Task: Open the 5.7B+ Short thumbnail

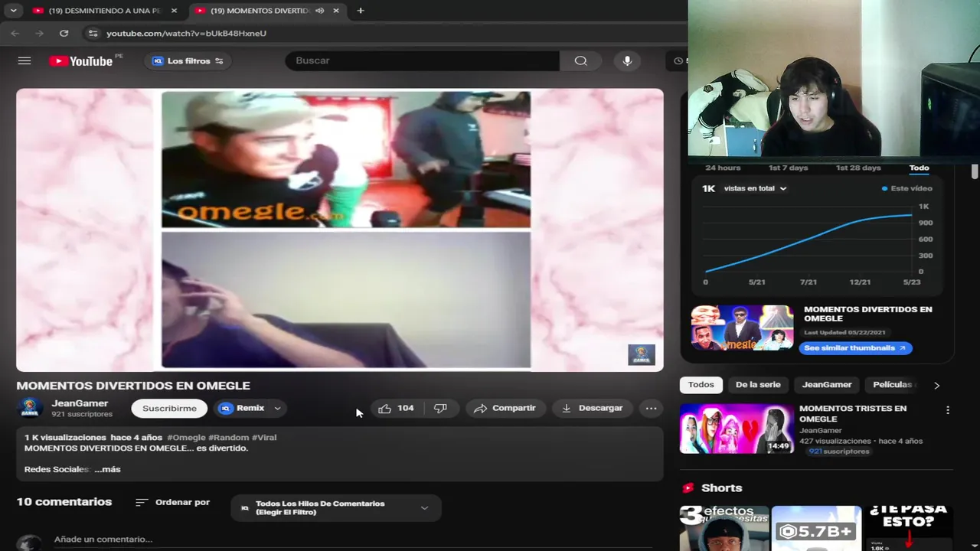Action: [x=816, y=528]
